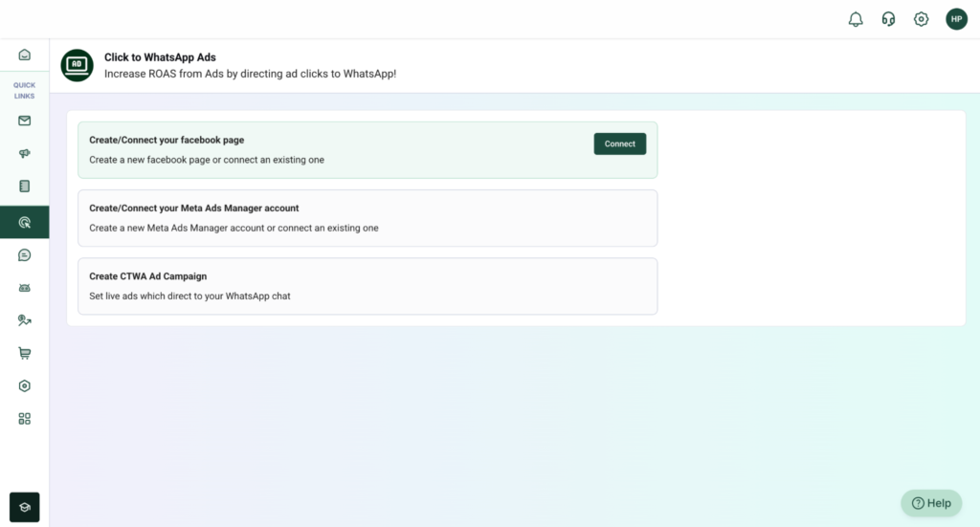Click the QUICK LINKS label in sidebar

[x=24, y=91]
